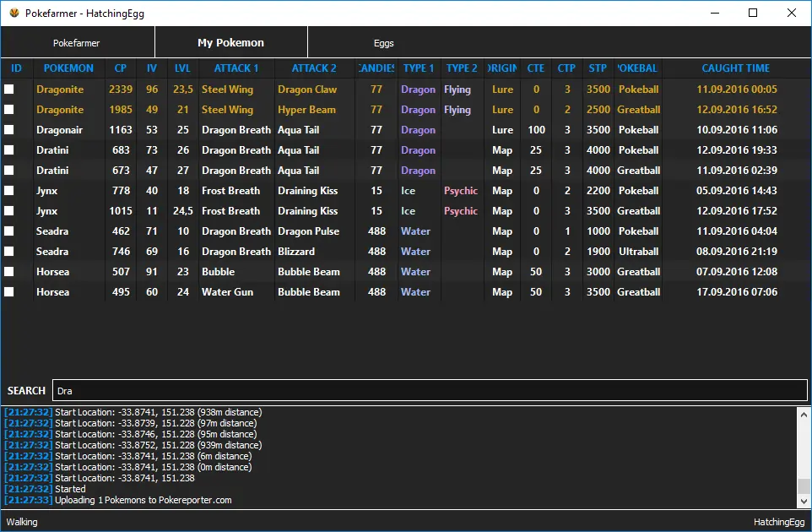
Task: Click the Blizzard attack cell
Action: click(x=297, y=252)
